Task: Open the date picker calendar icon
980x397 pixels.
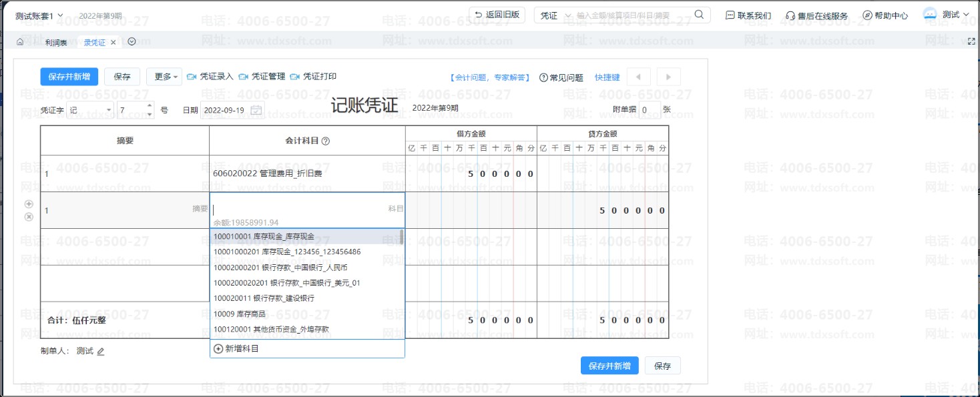Action: pyautogui.click(x=256, y=110)
